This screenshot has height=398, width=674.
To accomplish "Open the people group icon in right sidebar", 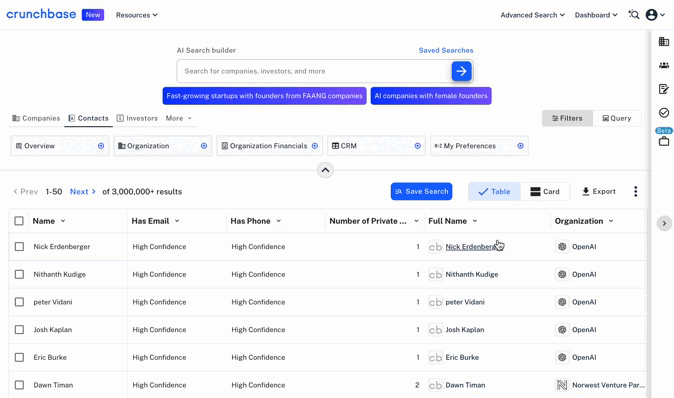I will tap(664, 65).
